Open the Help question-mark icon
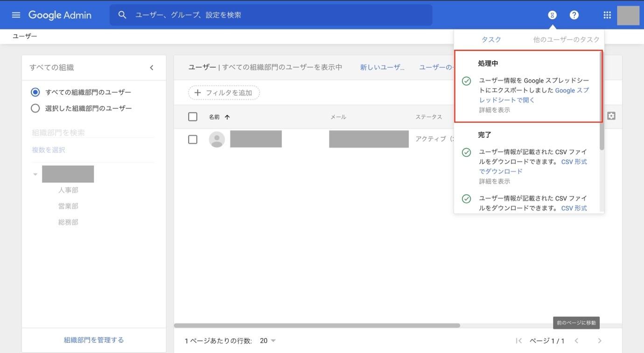644x353 pixels. [x=574, y=14]
